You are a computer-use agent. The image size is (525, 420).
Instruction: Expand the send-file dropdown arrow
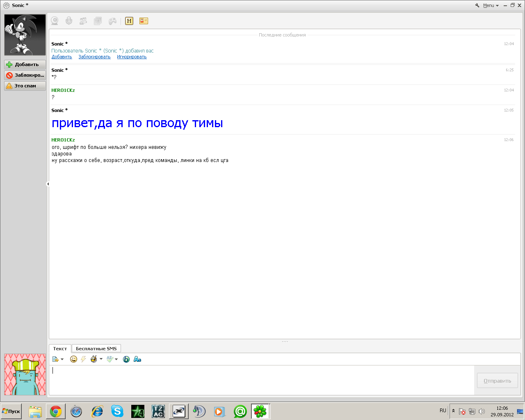click(62, 359)
